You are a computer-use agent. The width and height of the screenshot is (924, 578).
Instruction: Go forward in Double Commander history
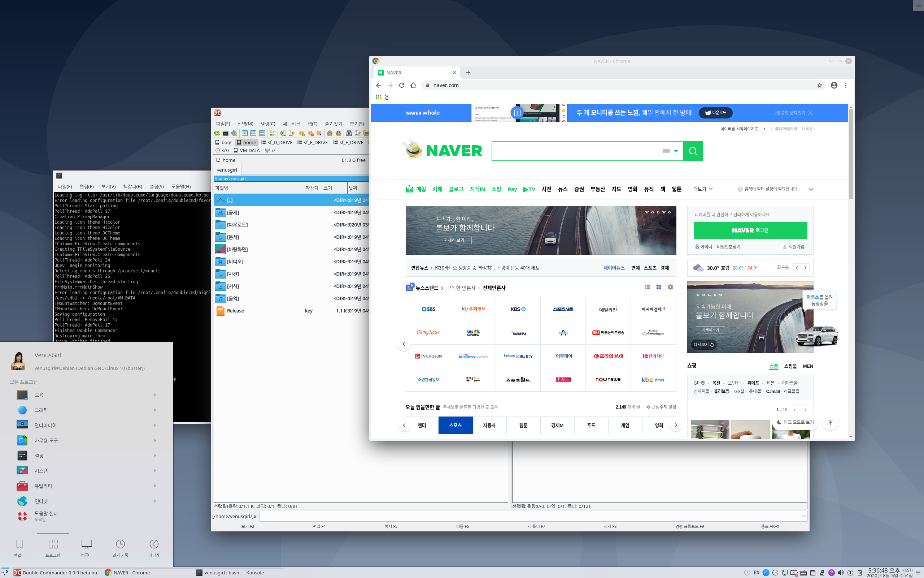pyautogui.click(x=291, y=133)
